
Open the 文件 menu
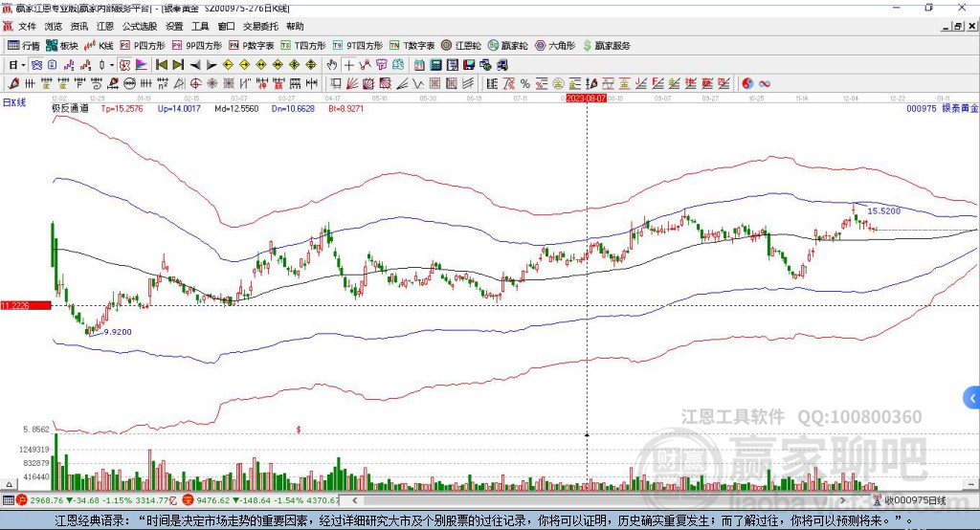28,26
